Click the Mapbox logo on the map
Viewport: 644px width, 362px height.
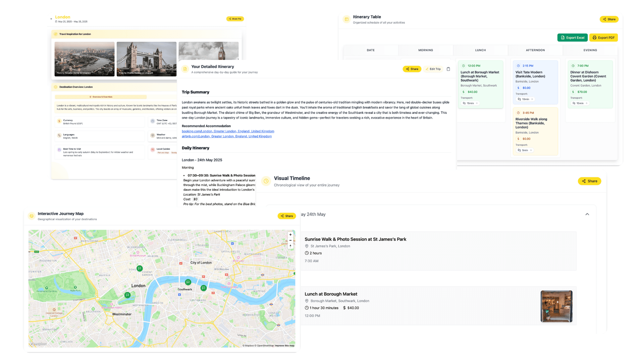point(39,344)
